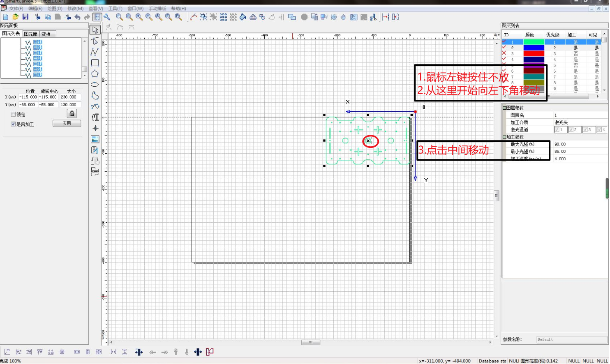610x364 pixels.
Task: Click the lock padlock icon button
Action: pyautogui.click(x=72, y=114)
